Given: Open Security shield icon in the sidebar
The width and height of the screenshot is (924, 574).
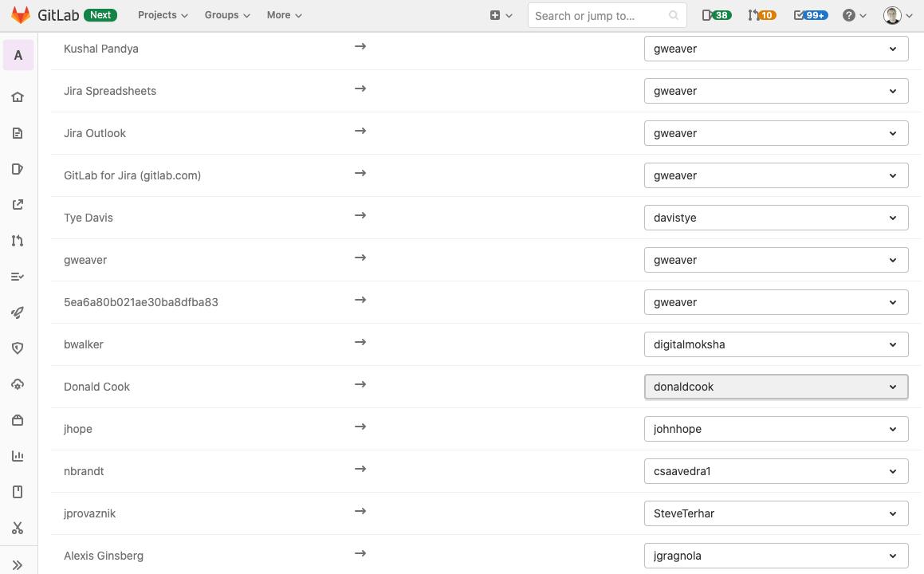Looking at the screenshot, I should (x=18, y=348).
